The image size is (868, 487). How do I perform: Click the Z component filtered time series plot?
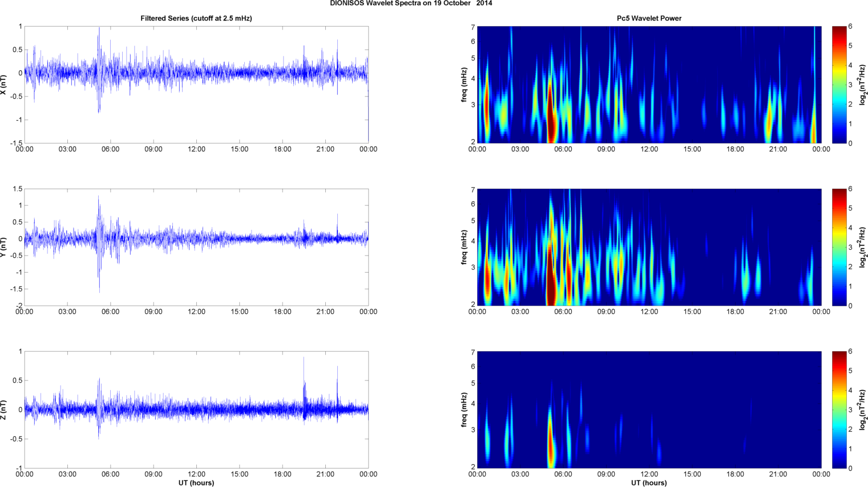(x=196, y=409)
